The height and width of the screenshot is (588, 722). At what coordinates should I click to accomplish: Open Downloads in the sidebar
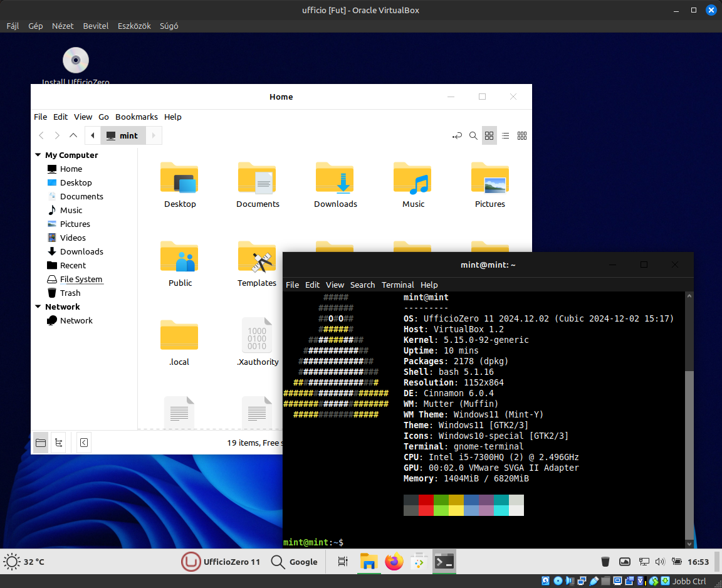pos(81,252)
